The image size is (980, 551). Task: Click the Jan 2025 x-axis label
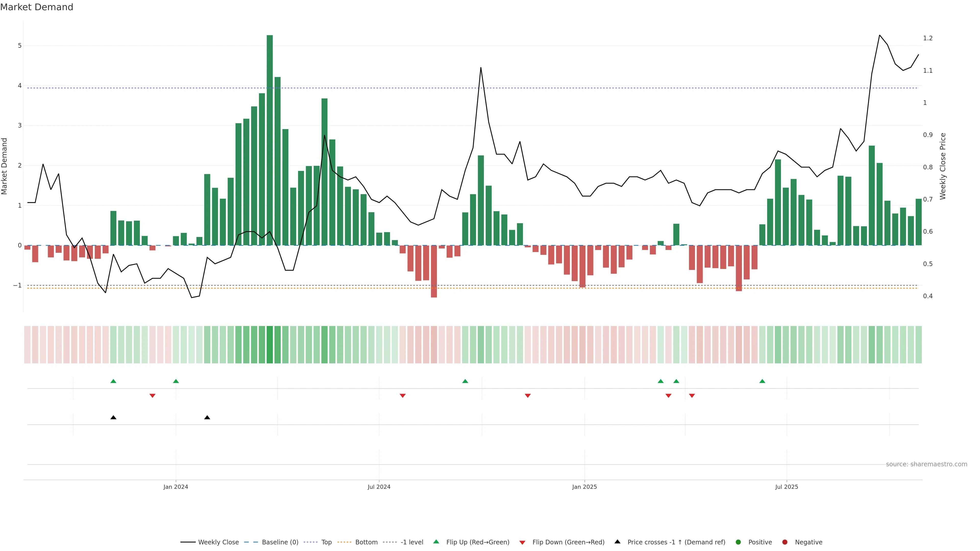(584, 487)
